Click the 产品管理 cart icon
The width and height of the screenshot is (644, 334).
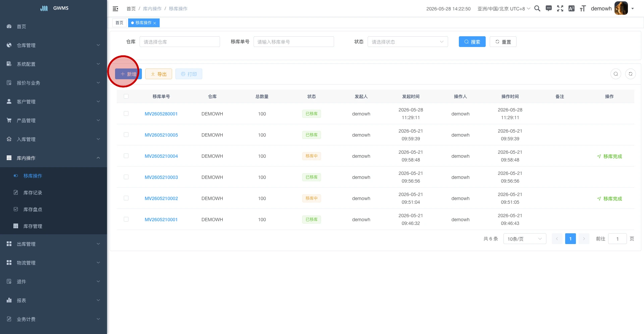tap(9, 120)
